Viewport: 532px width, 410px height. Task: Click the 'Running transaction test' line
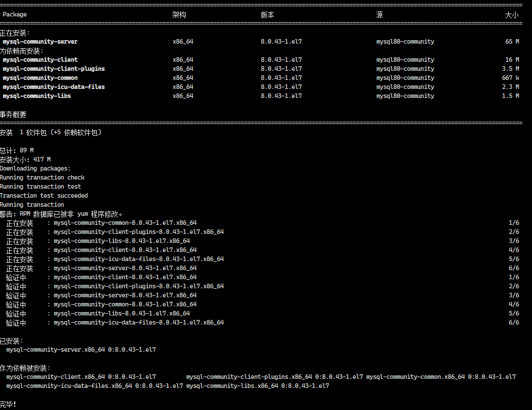[x=40, y=186]
